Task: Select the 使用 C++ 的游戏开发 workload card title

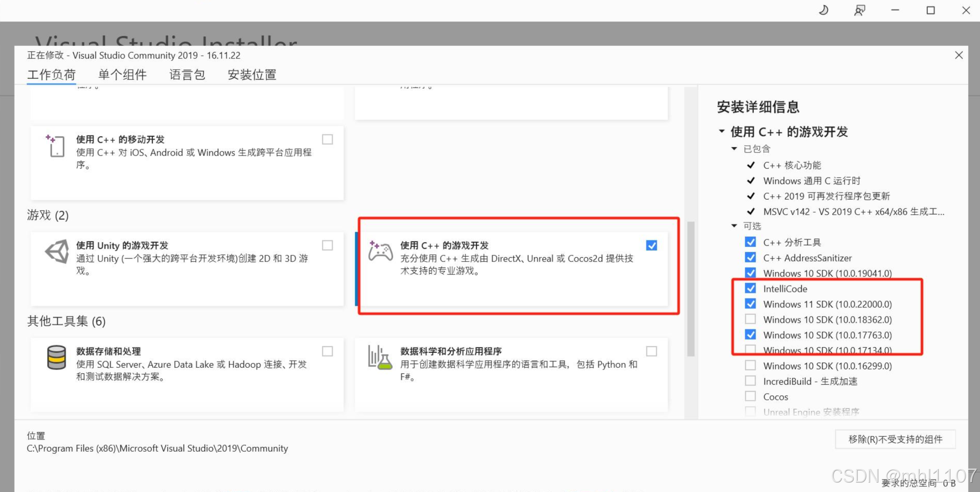Action: click(x=444, y=245)
